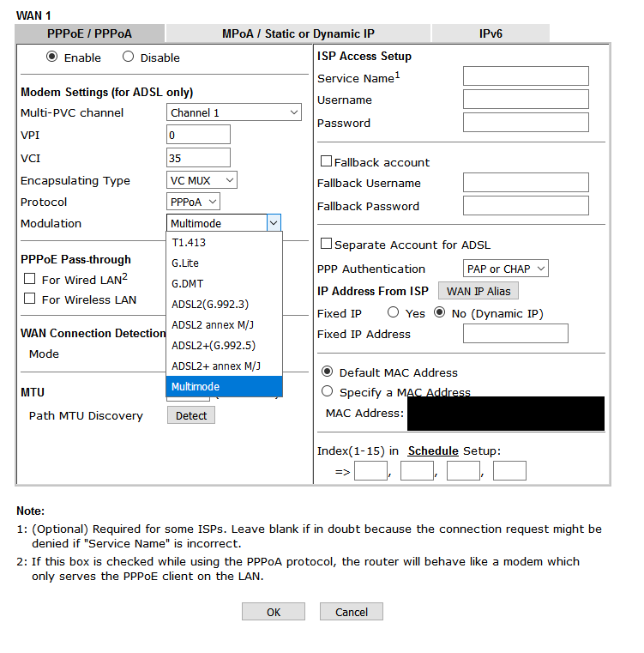Screen dimensions: 644x653
Task: Check the For Wireless LAN checkbox
Action: [x=29, y=298]
